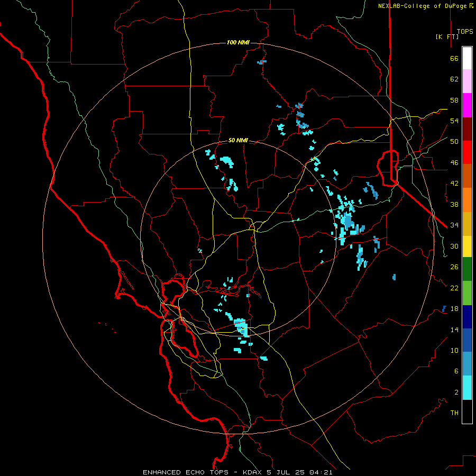Click the 22 legend value
Viewport: 476px width, 476px height.
coord(454,288)
